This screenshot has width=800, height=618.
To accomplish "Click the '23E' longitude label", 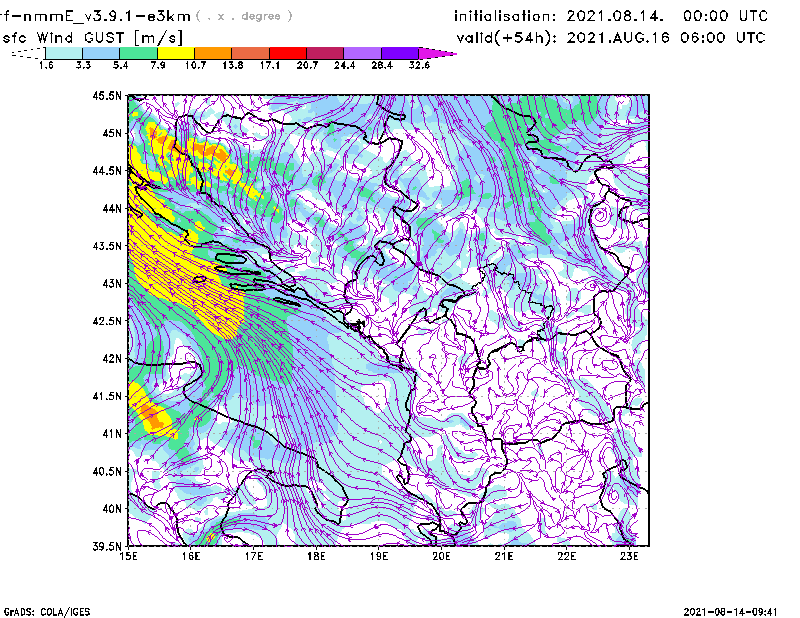I will pyautogui.click(x=630, y=556).
